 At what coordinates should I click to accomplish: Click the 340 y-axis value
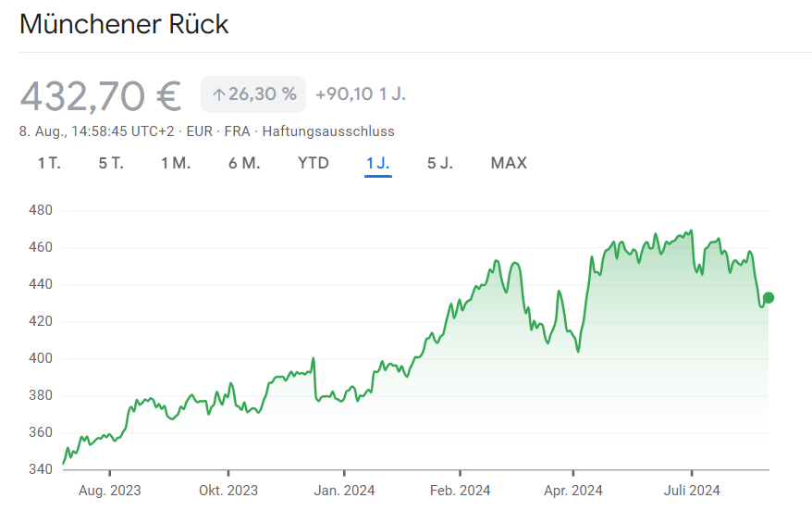click(41, 469)
